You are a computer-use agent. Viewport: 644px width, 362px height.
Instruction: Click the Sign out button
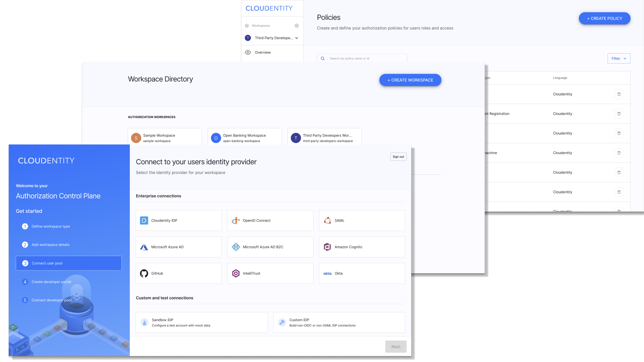tap(398, 157)
